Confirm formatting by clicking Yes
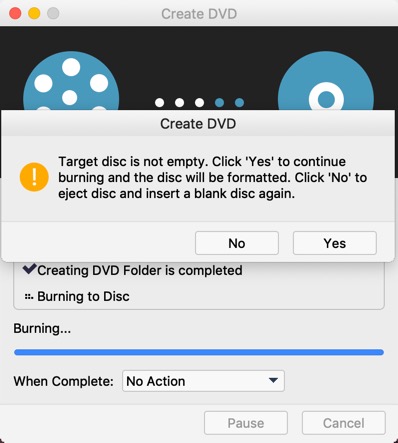 pos(335,243)
